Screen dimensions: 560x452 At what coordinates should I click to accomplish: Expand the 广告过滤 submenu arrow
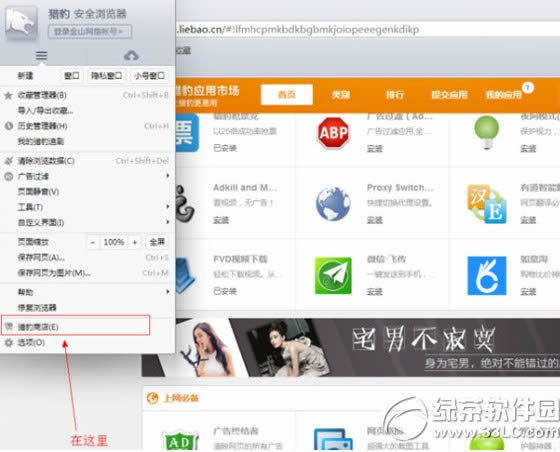[x=167, y=176]
